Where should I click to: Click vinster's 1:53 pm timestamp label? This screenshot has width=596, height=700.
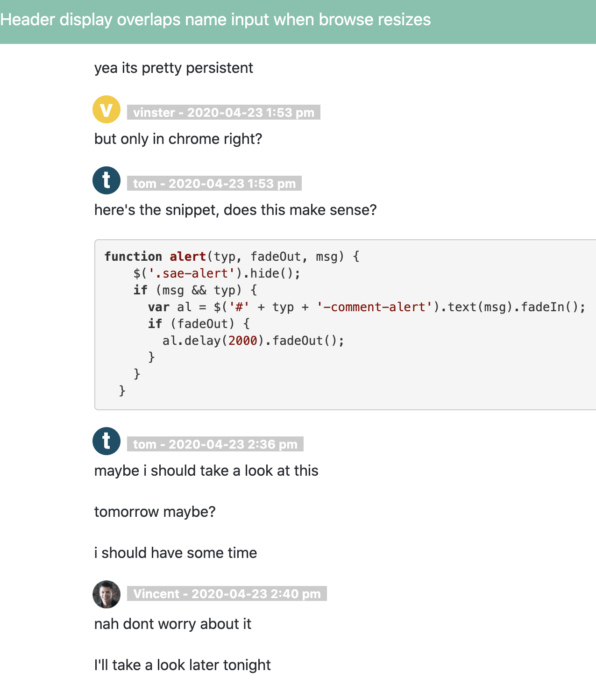pos(223,113)
